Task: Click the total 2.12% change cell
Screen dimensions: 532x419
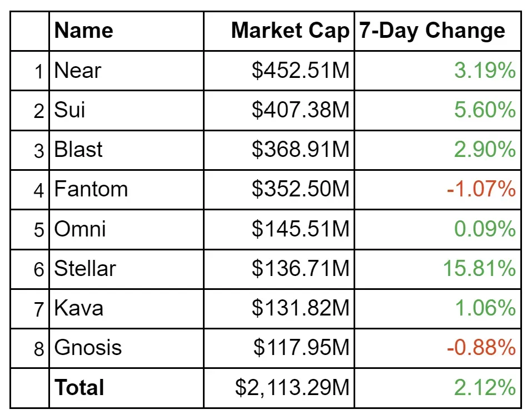Action: pos(485,387)
